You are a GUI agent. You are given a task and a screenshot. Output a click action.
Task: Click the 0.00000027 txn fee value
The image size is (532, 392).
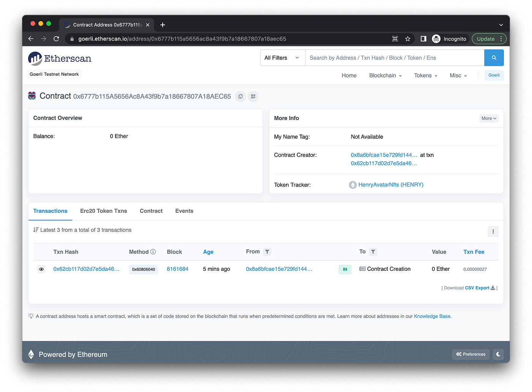[475, 269]
